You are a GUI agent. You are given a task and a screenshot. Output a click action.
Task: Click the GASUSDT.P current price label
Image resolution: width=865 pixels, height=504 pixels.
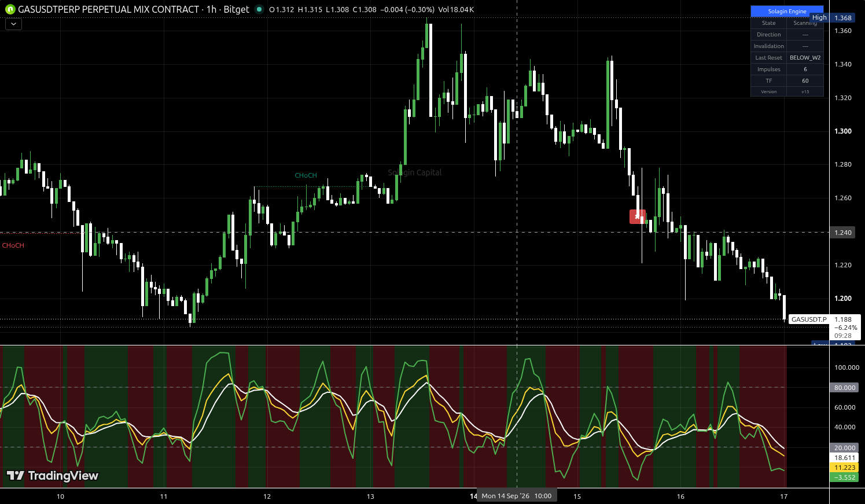(809, 319)
